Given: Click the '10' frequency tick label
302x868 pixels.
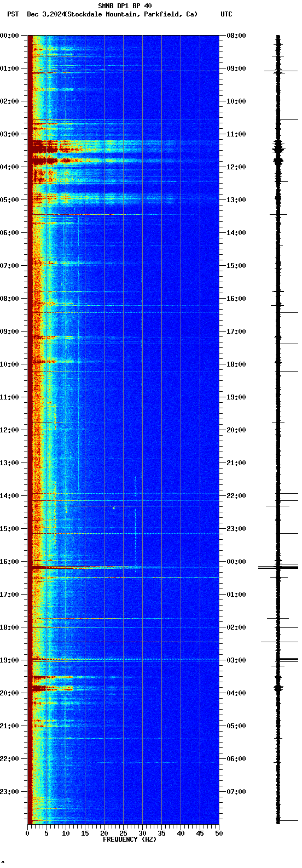Looking at the screenshot, I should click(66, 833).
